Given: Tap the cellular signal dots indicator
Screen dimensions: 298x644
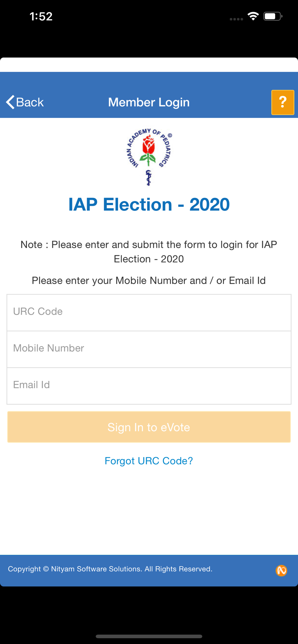Looking at the screenshot, I should (x=236, y=19).
